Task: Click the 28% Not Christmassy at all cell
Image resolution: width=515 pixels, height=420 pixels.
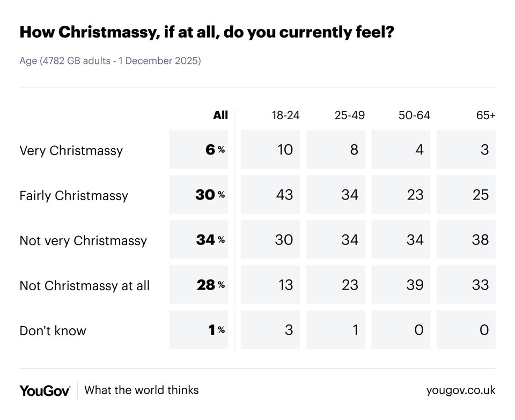Action: point(199,285)
